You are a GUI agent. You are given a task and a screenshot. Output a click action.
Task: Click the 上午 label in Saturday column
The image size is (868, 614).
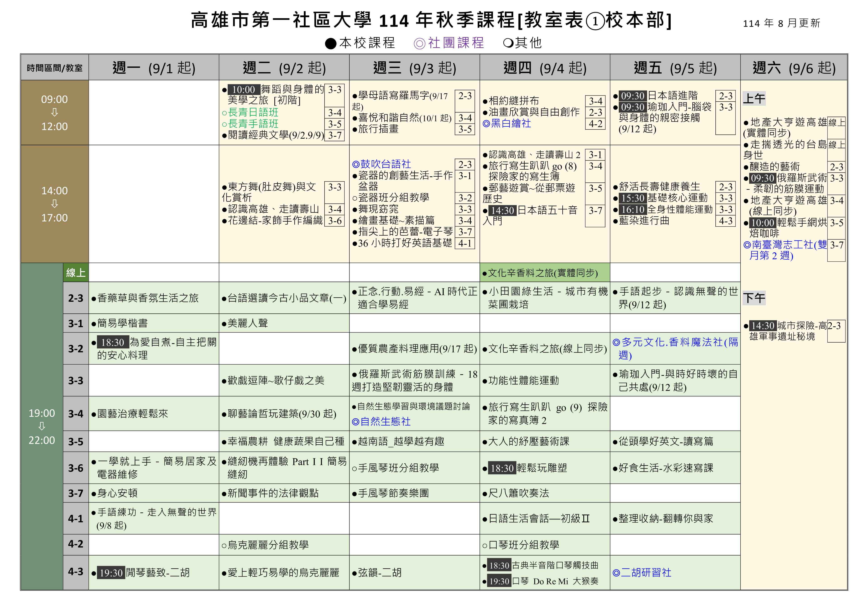(x=754, y=99)
